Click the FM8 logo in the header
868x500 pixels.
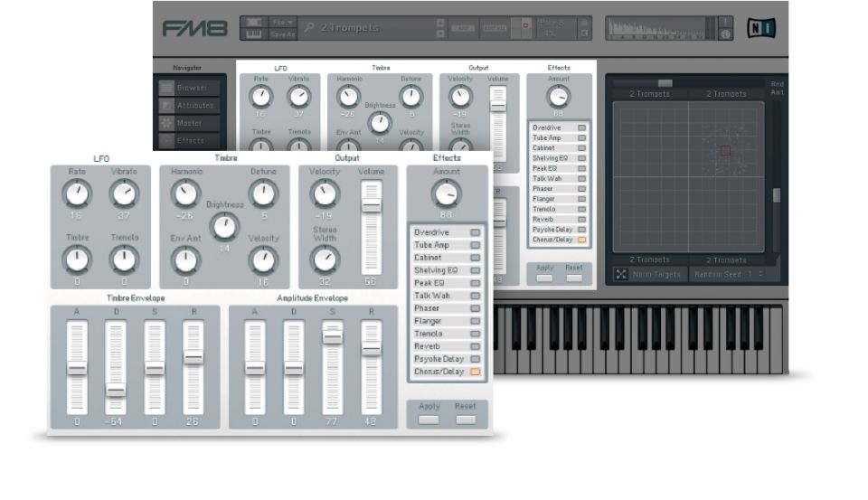click(x=194, y=28)
